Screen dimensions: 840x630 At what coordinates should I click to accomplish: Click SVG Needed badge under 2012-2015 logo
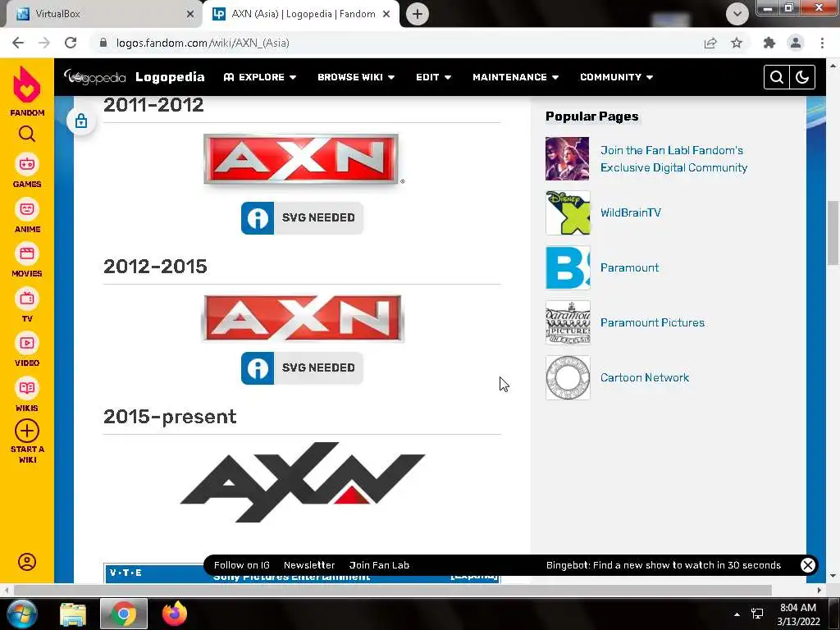click(x=302, y=367)
